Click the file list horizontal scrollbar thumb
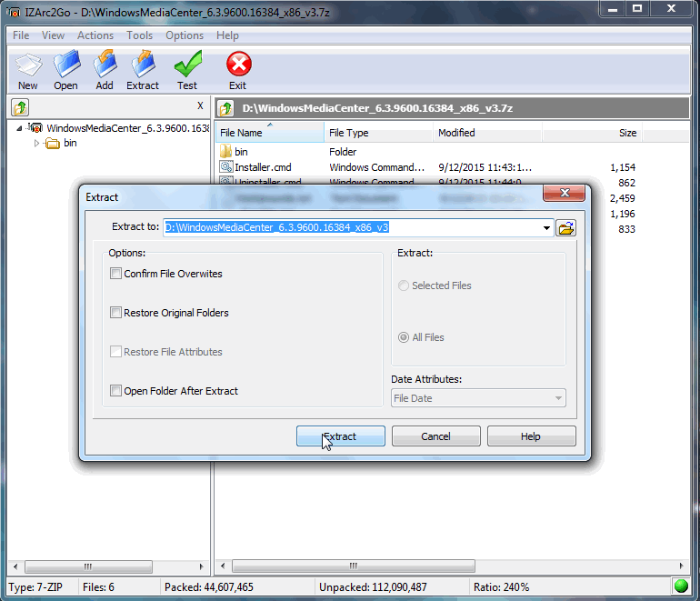The width and height of the screenshot is (700, 601). point(353,566)
